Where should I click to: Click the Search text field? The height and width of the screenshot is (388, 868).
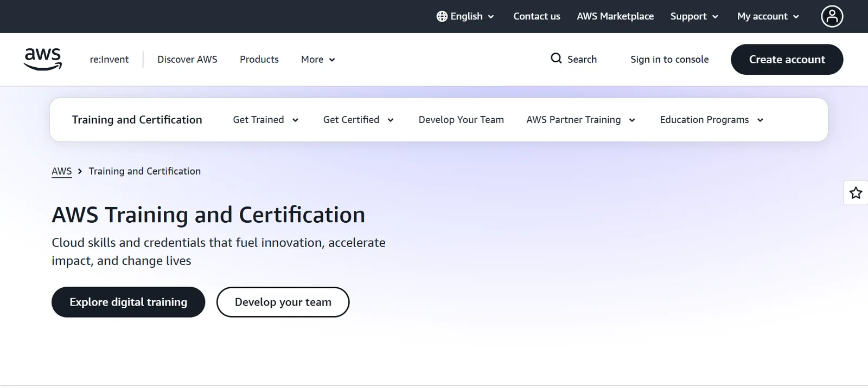[x=582, y=60]
